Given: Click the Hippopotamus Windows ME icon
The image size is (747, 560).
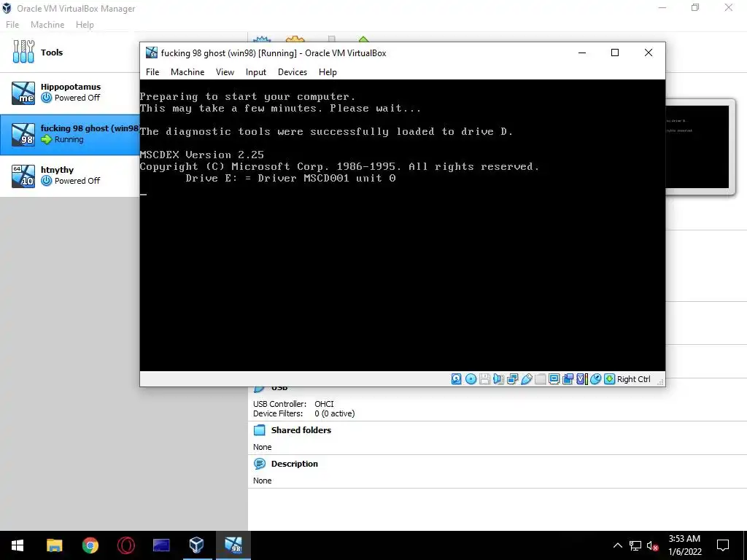Looking at the screenshot, I should (x=23, y=93).
